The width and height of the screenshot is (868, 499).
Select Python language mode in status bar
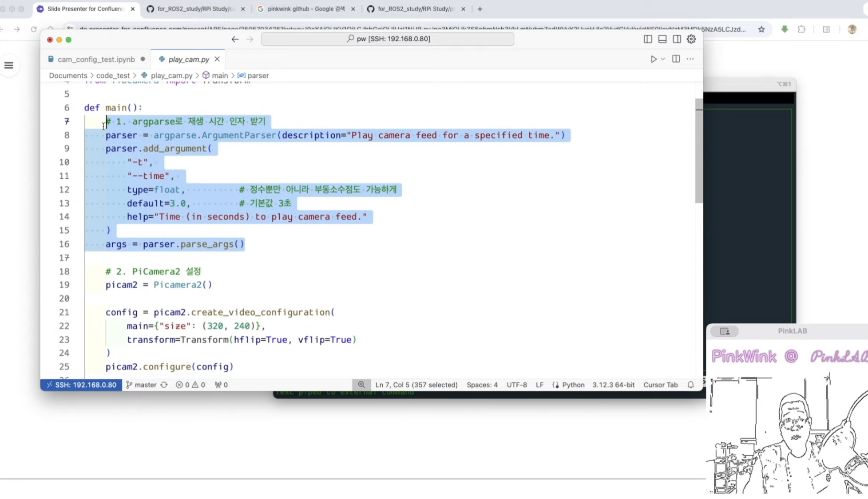pyautogui.click(x=573, y=385)
